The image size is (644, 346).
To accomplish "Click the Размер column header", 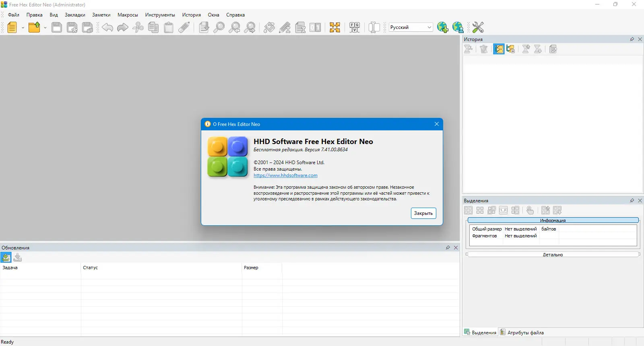I will (x=262, y=268).
